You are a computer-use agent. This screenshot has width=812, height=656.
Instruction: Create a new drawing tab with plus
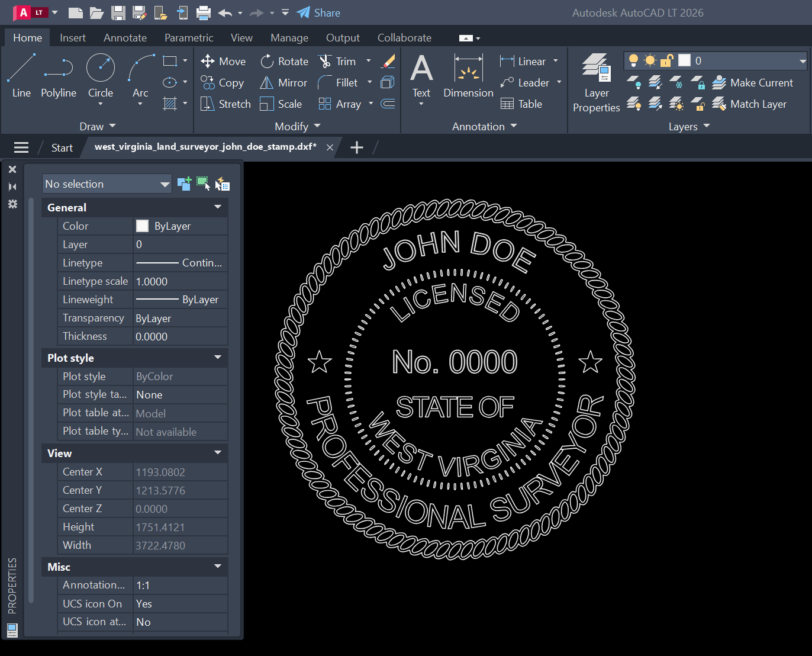357,147
